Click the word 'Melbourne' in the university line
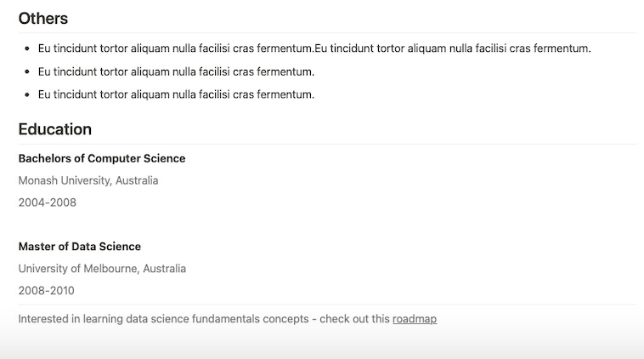The width and height of the screenshot is (644, 359). (110, 269)
